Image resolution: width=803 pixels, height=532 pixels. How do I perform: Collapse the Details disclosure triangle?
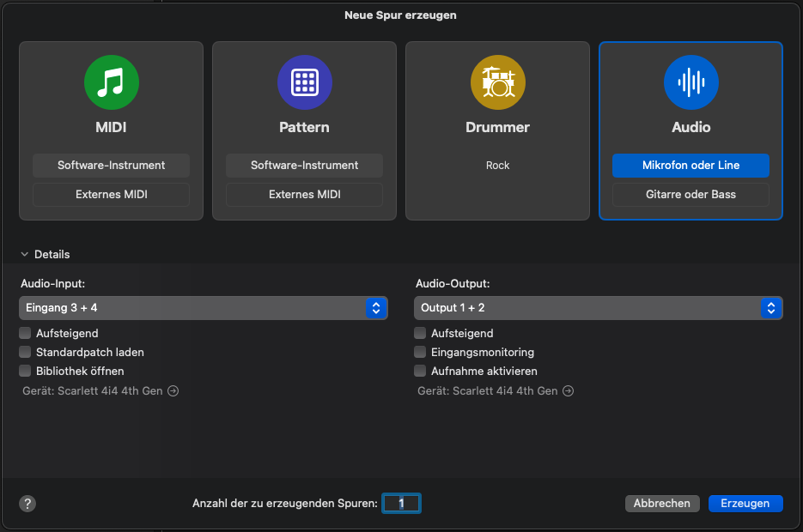tap(25, 255)
